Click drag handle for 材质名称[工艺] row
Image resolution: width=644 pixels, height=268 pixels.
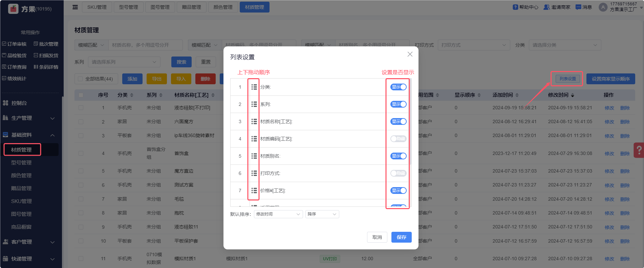254,121
